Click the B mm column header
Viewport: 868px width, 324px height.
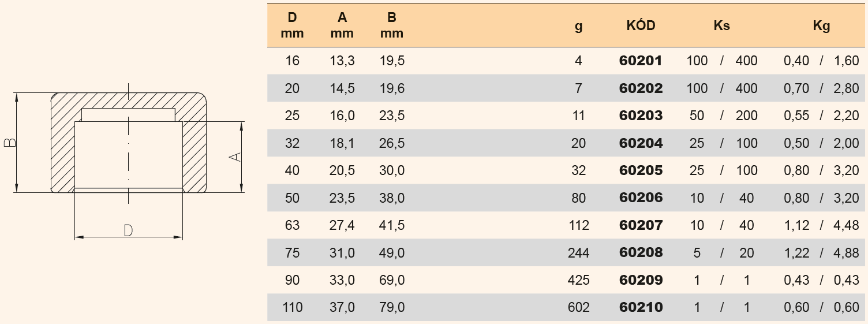click(392, 25)
